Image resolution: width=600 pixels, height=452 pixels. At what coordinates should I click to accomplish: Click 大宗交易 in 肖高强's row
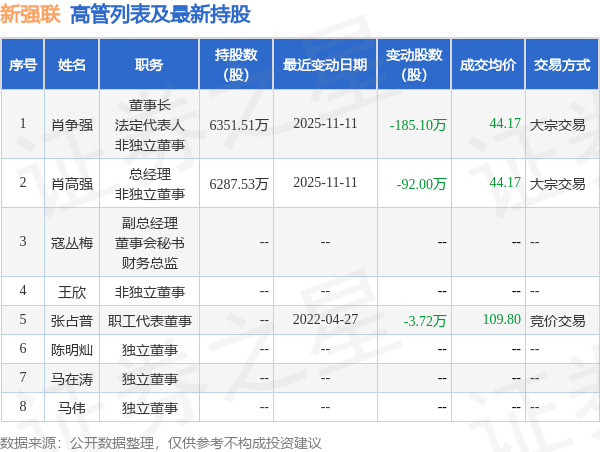[x=558, y=184]
